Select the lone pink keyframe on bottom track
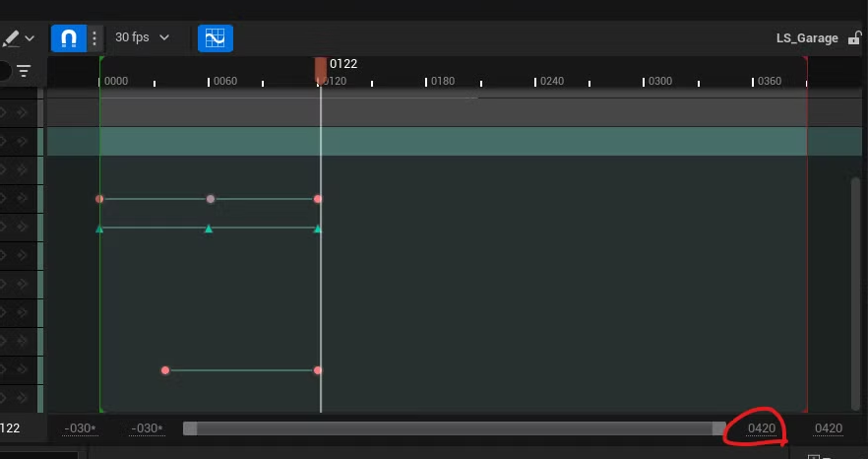The width and height of the screenshot is (868, 459). (165, 370)
